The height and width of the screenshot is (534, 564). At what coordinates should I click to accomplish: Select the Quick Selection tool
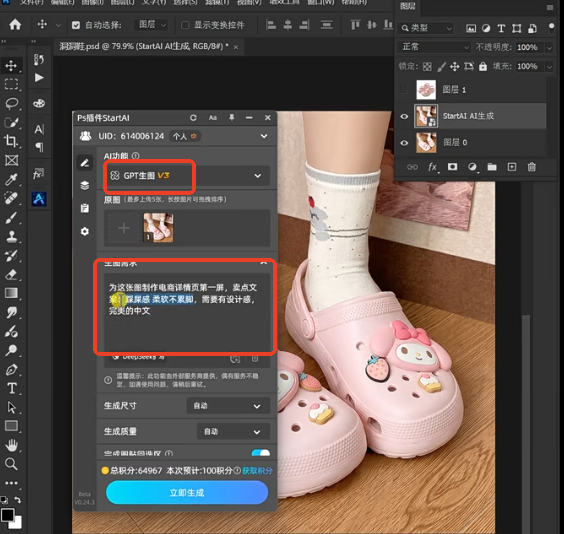(11, 122)
